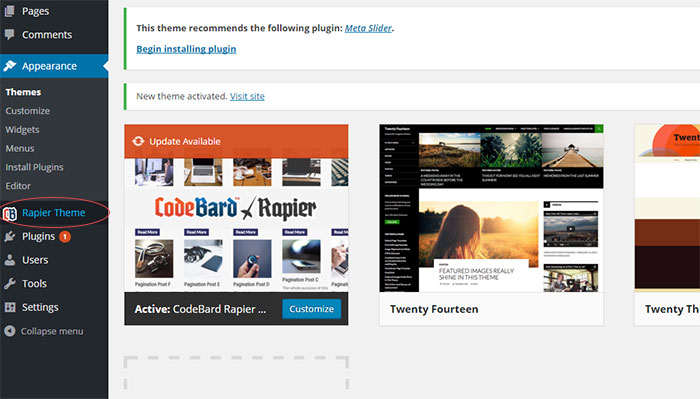700x399 pixels.
Task: Click the Plugins plug icon
Action: [x=9, y=237]
